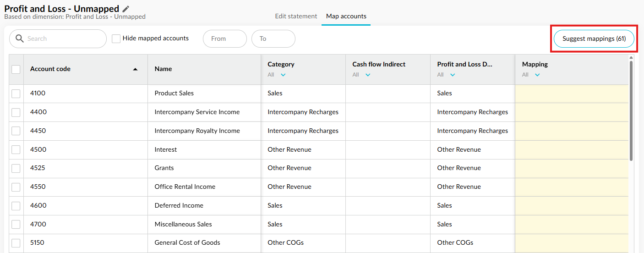Screen dimensions: 644x253
Task: Open the Profit and Loss dimension filter
Action: [x=453, y=75]
